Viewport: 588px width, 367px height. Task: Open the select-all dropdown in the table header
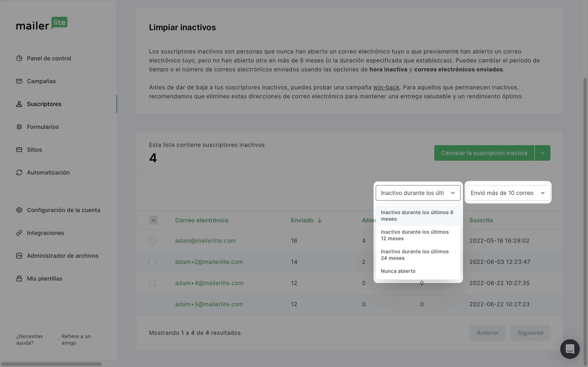tap(153, 220)
